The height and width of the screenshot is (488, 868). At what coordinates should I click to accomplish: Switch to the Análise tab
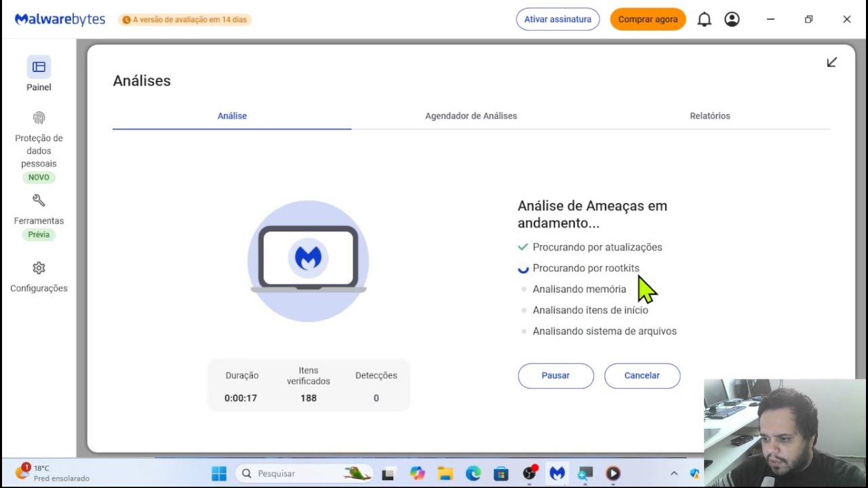pyautogui.click(x=232, y=116)
